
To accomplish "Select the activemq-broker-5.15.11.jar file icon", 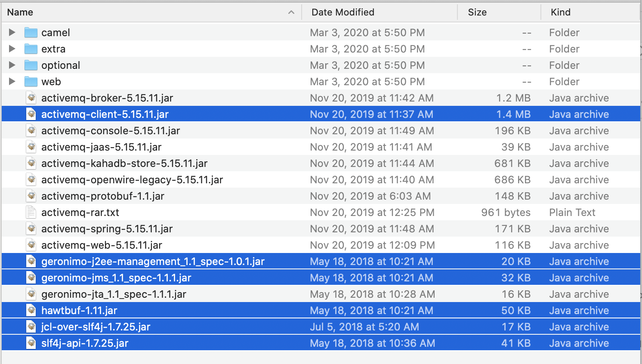I will 31,98.
